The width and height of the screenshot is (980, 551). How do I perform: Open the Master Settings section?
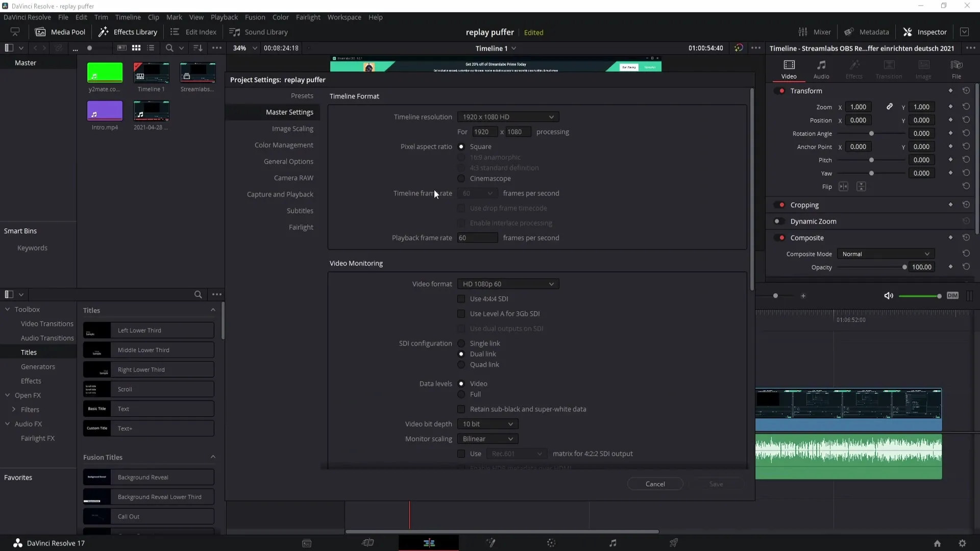(x=289, y=112)
